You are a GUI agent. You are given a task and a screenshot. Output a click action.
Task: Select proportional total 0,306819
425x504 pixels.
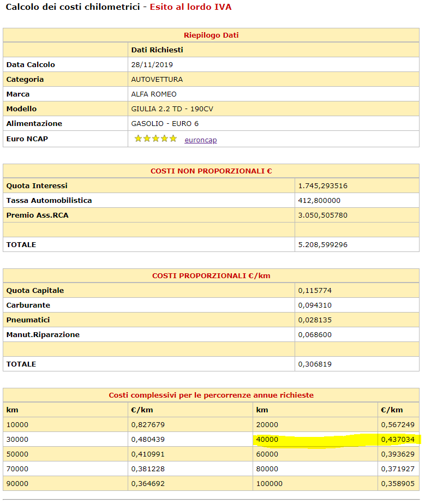click(315, 364)
